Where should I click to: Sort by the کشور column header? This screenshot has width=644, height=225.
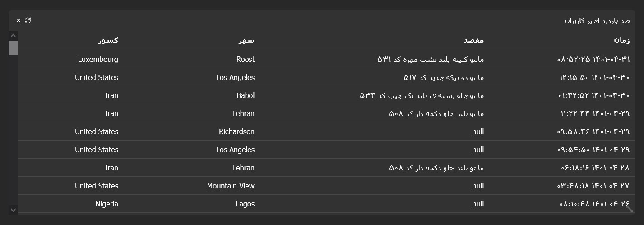click(108, 40)
